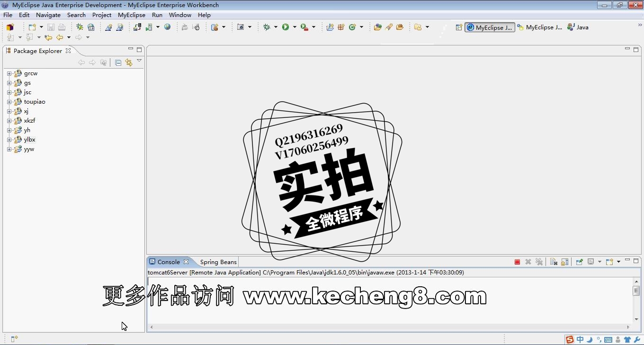The height and width of the screenshot is (345, 644).
Task: Expand the toupiao project node
Action: [9, 102]
